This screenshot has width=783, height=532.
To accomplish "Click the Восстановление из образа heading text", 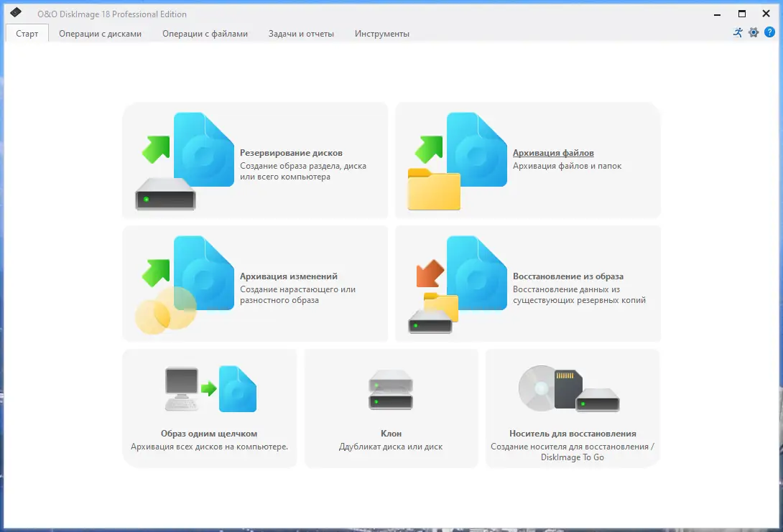I will click(569, 276).
